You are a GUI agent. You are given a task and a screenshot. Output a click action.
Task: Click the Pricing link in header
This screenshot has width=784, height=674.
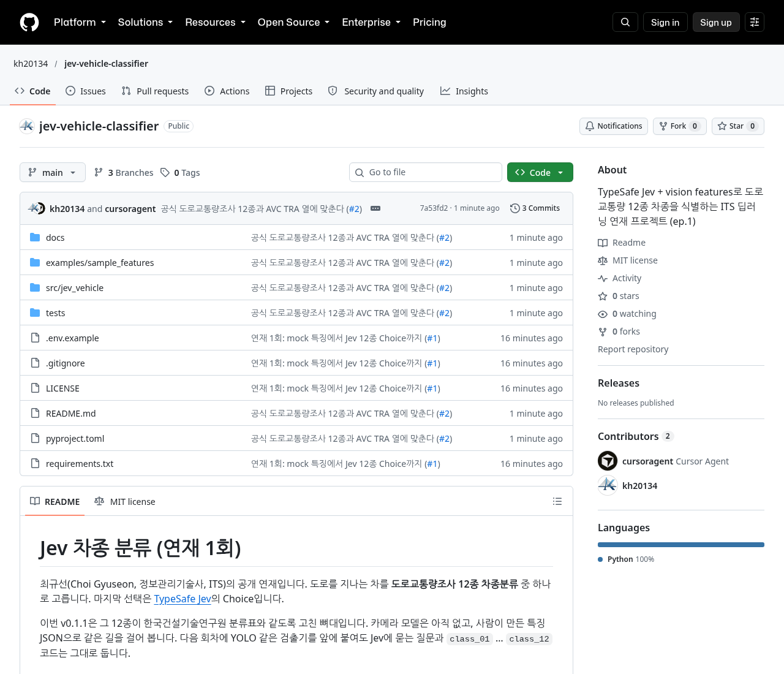click(429, 22)
